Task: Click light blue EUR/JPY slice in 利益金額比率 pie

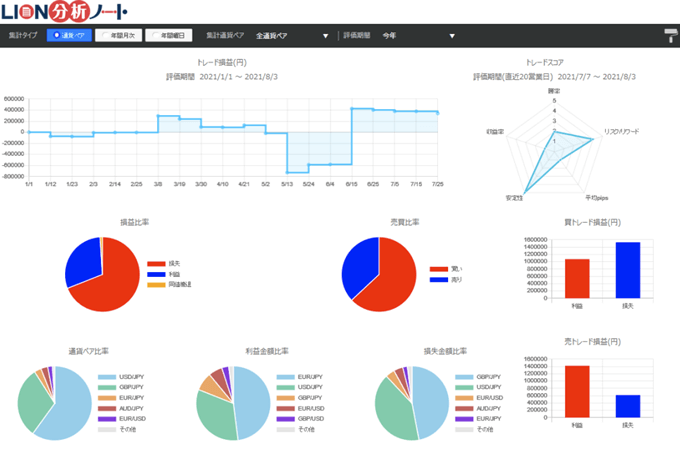Action: pyautogui.click(x=252, y=403)
